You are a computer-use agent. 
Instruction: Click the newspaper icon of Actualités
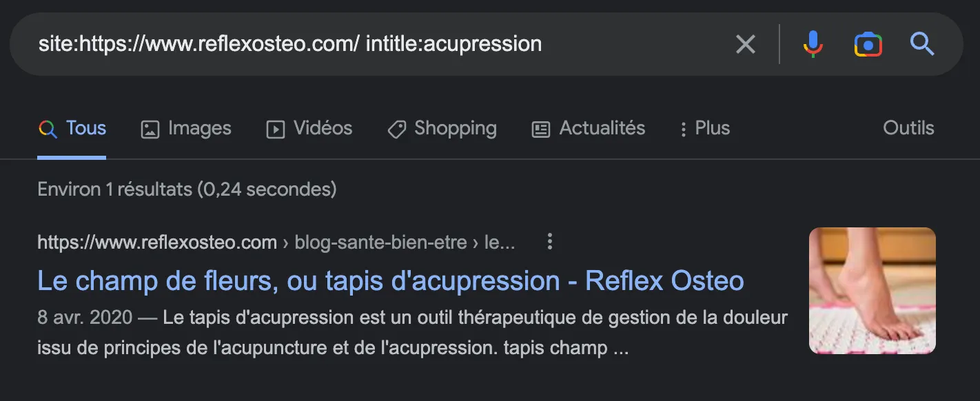541,129
